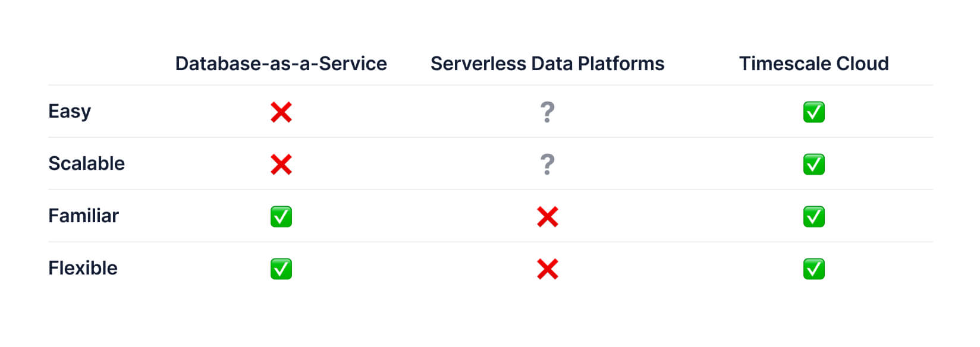This screenshot has width=980, height=347.
Task: Select the Serverless Data Platforms column header
Action: (547, 64)
